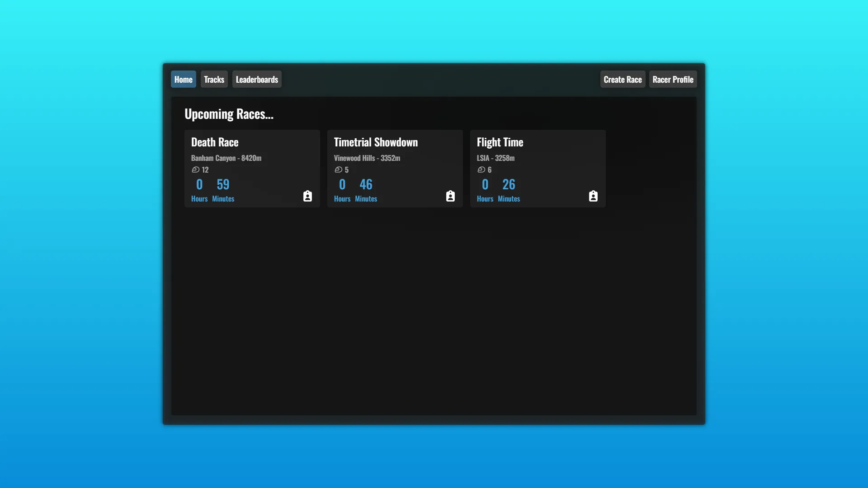Click the Hours label on Death Race card
Screen dimensions: 868x488
[x=199, y=199]
